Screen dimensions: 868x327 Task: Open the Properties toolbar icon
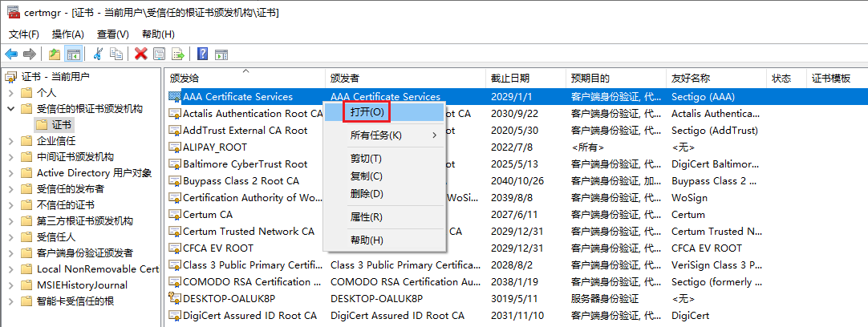160,54
